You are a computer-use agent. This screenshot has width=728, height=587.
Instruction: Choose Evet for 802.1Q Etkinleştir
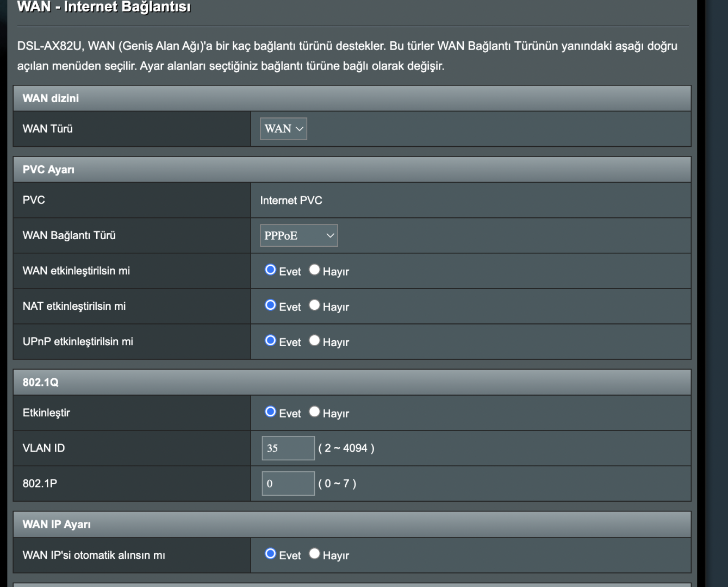click(x=270, y=412)
